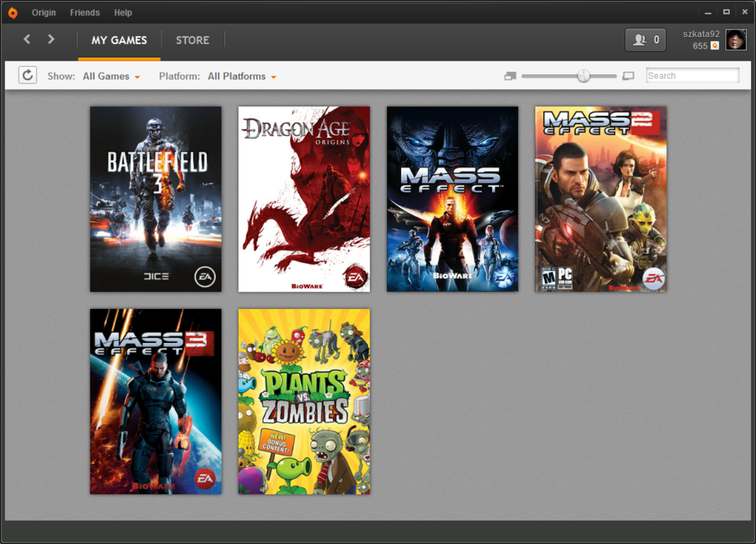This screenshot has height=544, width=756.
Task: Open the Help menu
Action: (123, 12)
